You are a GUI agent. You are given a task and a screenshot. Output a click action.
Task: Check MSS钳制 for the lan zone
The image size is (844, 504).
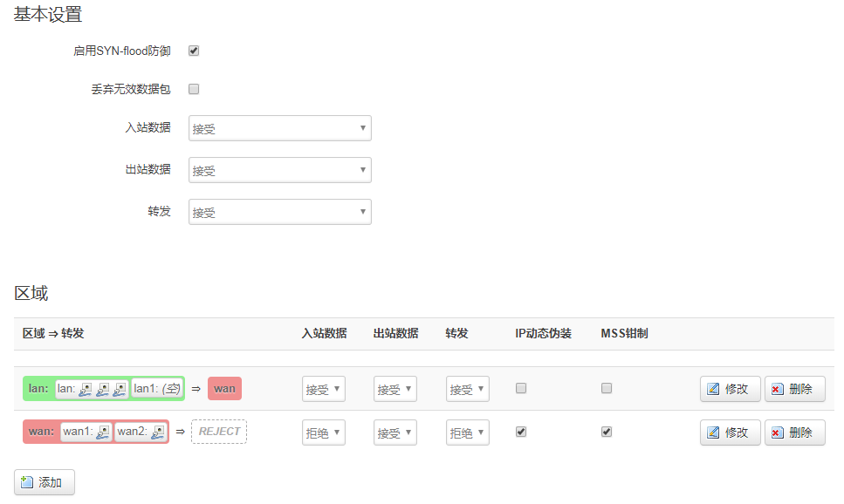(607, 388)
